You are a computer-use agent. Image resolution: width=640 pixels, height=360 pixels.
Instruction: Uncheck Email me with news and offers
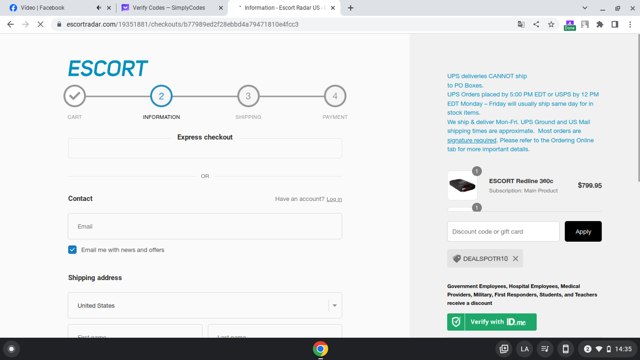72,250
